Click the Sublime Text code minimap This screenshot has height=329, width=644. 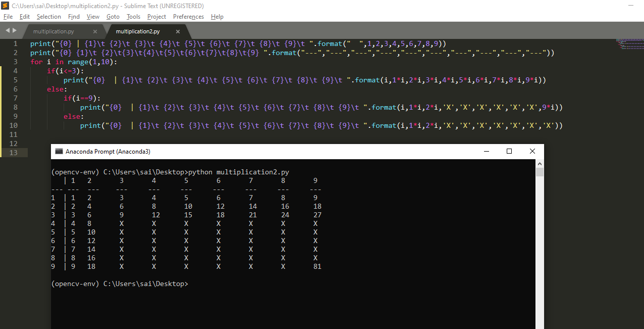pos(629,44)
